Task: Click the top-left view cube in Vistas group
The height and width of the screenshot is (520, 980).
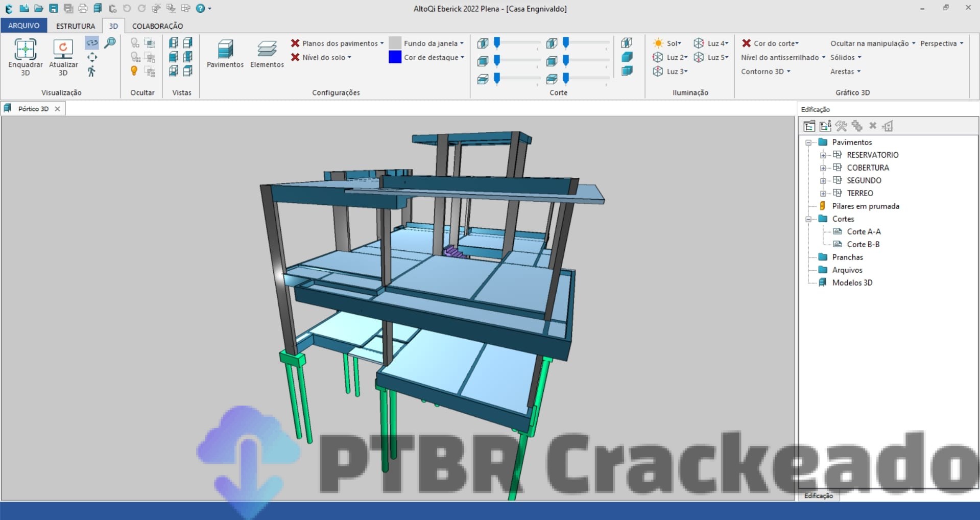Action: (174, 43)
